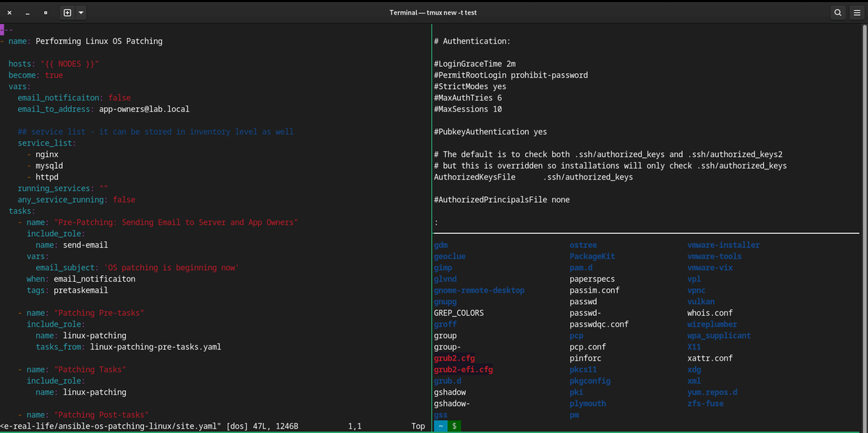This screenshot has width=868, height=433.
Task: Open a new terminal tab
Action: (x=67, y=12)
